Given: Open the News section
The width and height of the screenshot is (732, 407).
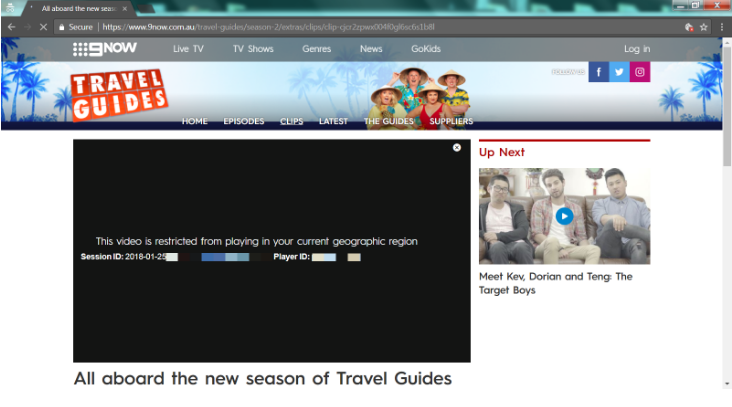Looking at the screenshot, I should 371,49.
